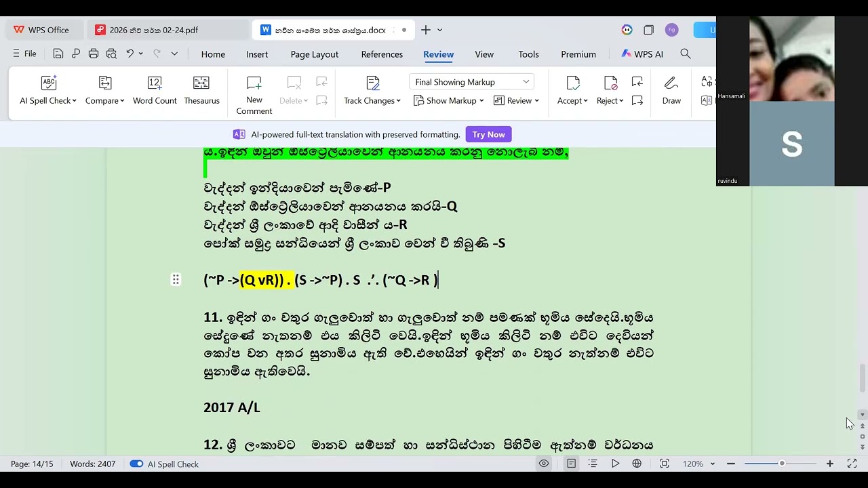Click the zoom in plus button

830,464
